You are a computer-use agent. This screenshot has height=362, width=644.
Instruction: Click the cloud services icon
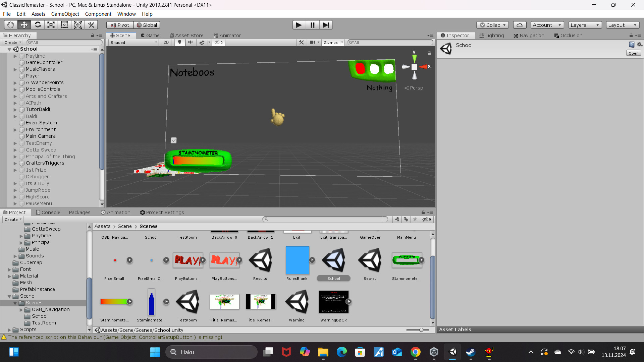tap(520, 25)
